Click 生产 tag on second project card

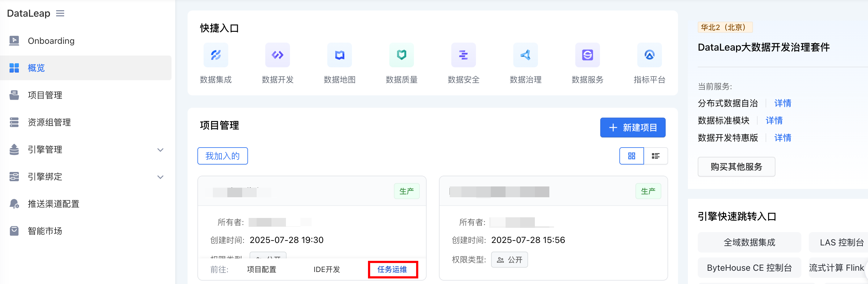(x=648, y=191)
